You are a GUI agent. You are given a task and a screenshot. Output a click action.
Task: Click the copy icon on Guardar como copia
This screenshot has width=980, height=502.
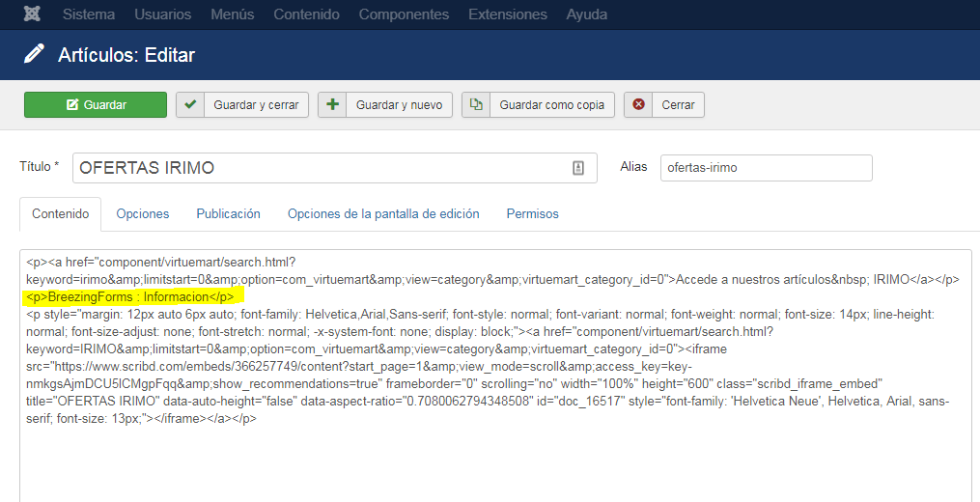pos(476,104)
